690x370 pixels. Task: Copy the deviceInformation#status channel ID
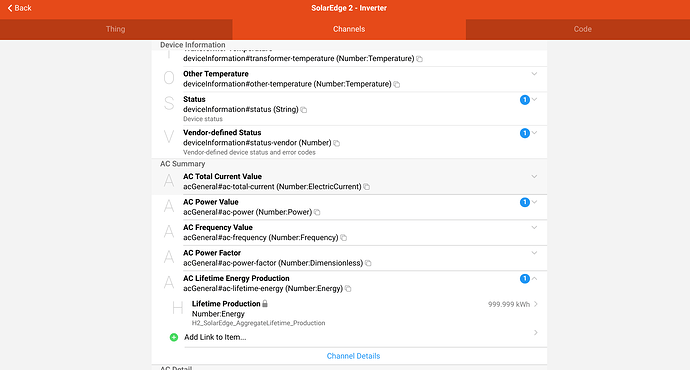click(x=304, y=110)
